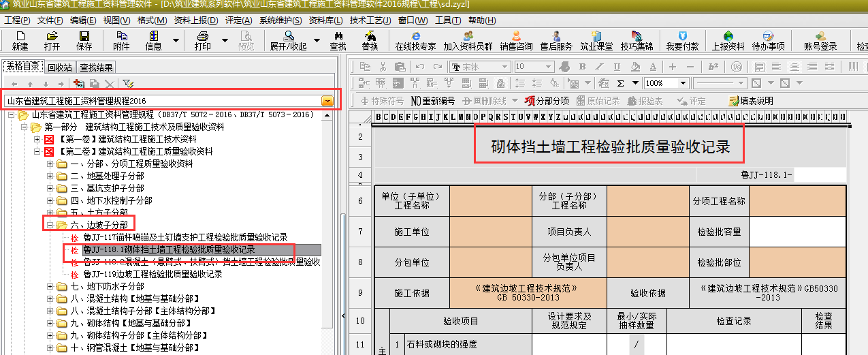Open the 资料上报 menu
The height and width of the screenshot is (355, 868).
[195, 20]
